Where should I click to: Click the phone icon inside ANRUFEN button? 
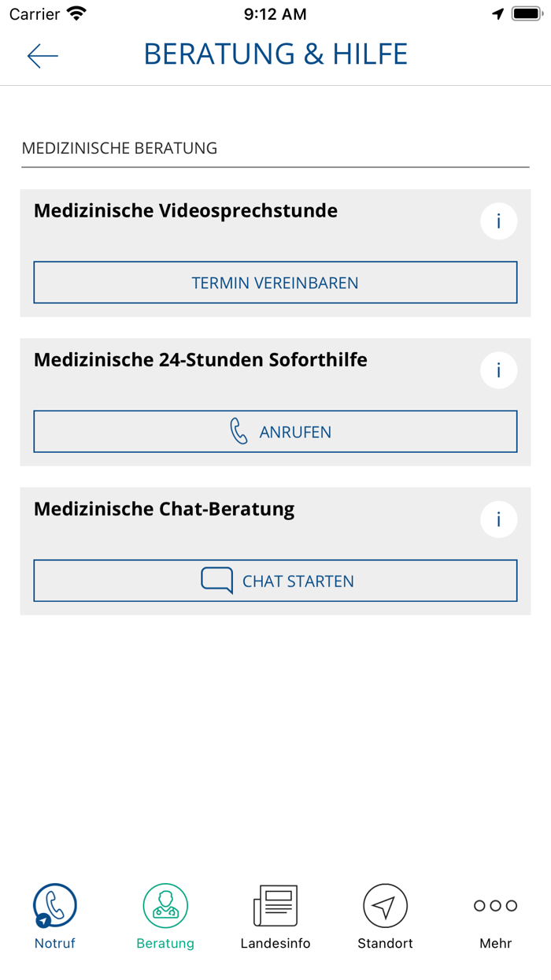click(x=239, y=431)
